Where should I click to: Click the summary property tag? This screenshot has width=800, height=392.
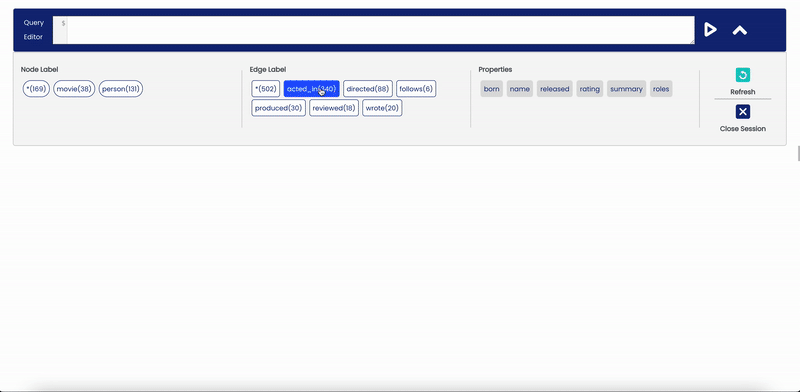[627, 89]
